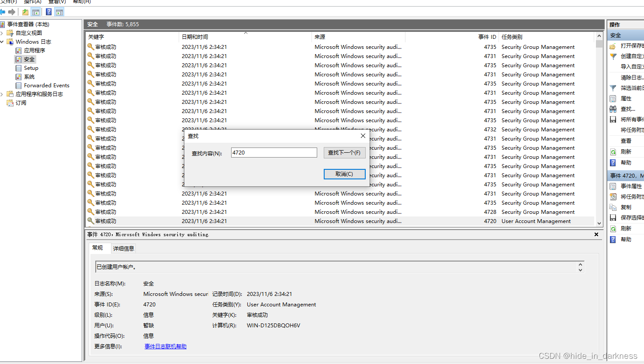This screenshot has width=644, height=364.
Task: Toggle the console tree toolbar icon
Action: pyautogui.click(x=36, y=12)
